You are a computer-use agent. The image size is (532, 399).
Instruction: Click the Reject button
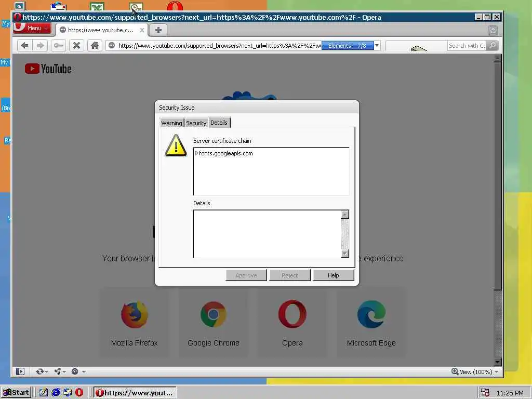[x=290, y=275]
